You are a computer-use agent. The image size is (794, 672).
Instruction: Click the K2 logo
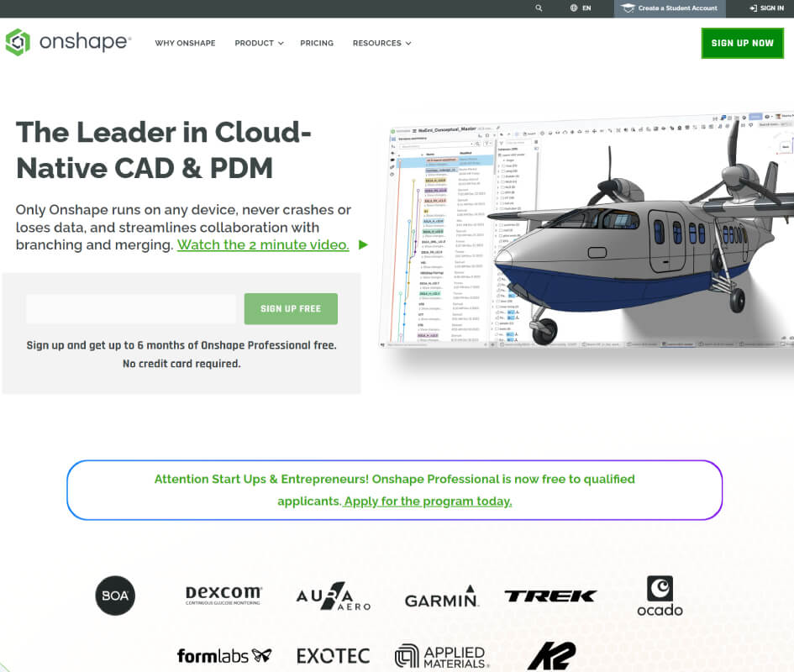pos(551,656)
